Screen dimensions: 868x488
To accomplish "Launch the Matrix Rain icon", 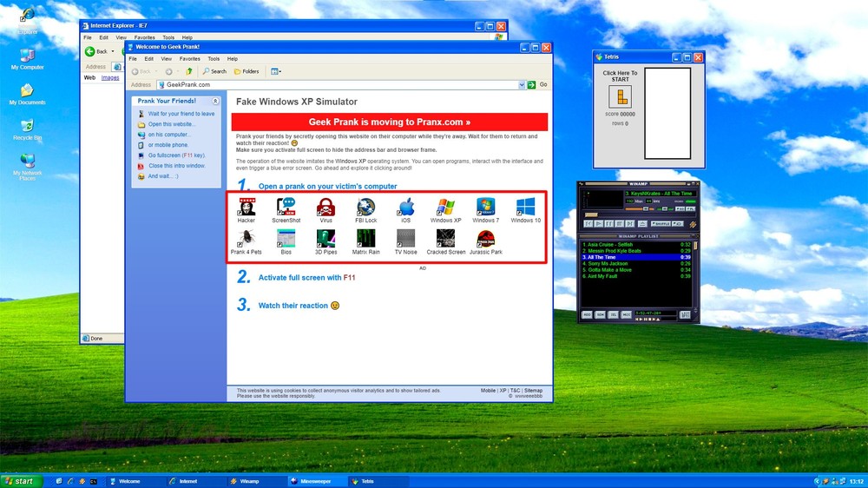I will pos(366,242).
